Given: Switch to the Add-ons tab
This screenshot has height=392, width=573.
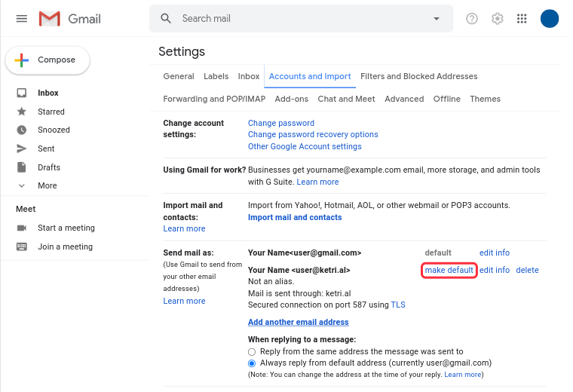Looking at the screenshot, I should 292,99.
